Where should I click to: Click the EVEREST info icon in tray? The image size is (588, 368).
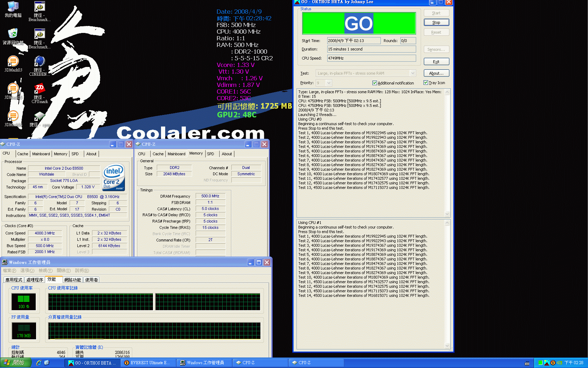pos(553,363)
